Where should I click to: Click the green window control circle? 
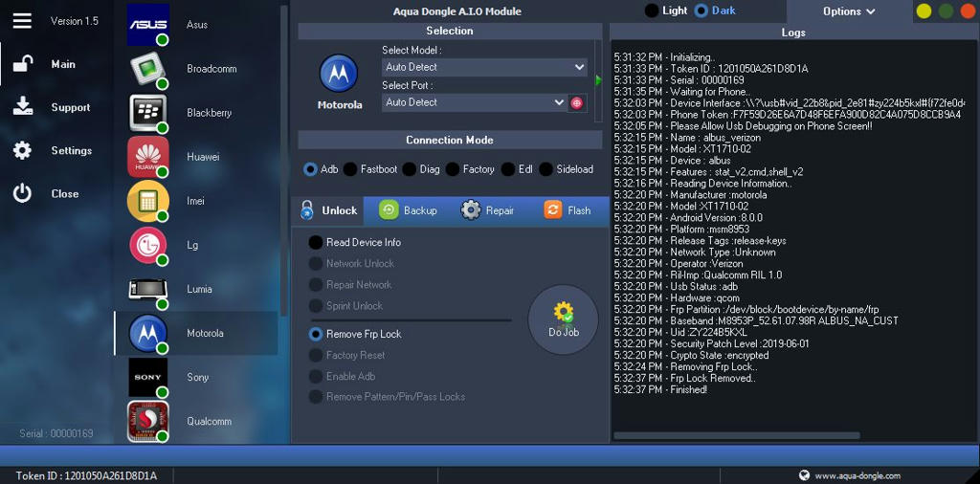tap(947, 11)
